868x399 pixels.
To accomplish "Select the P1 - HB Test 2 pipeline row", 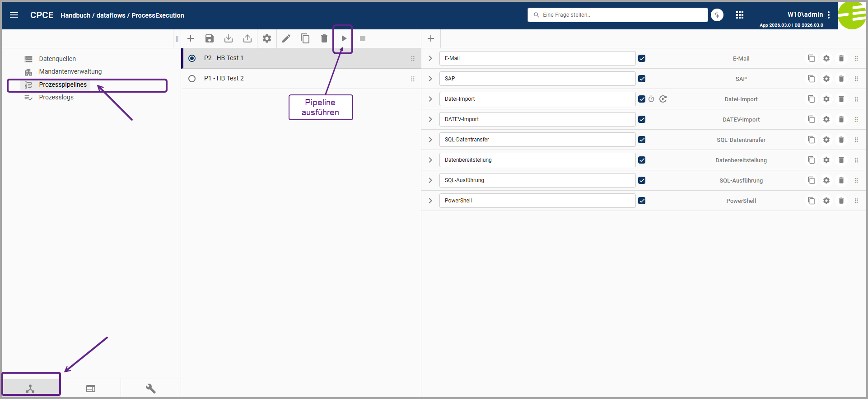I will tap(301, 79).
